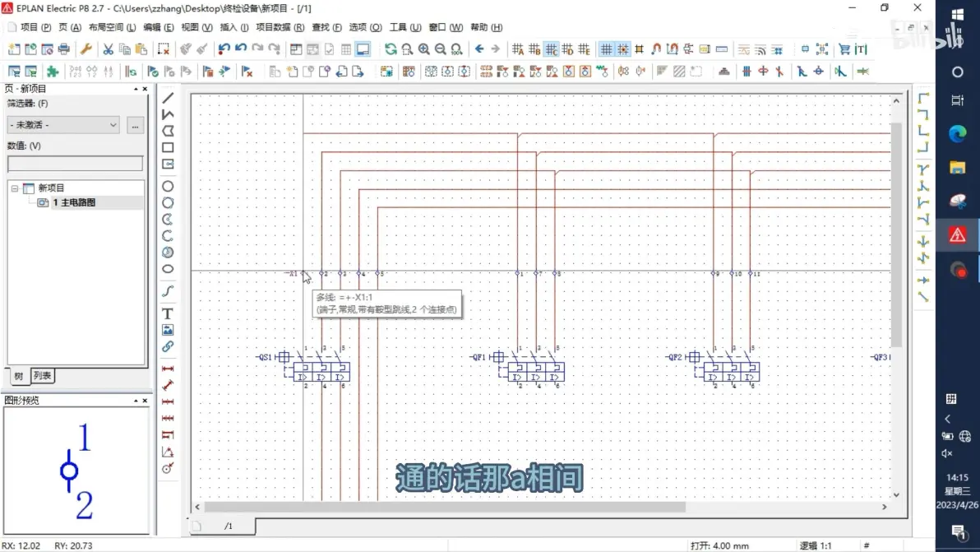
Task: Select the Line drawing tool
Action: (x=168, y=98)
